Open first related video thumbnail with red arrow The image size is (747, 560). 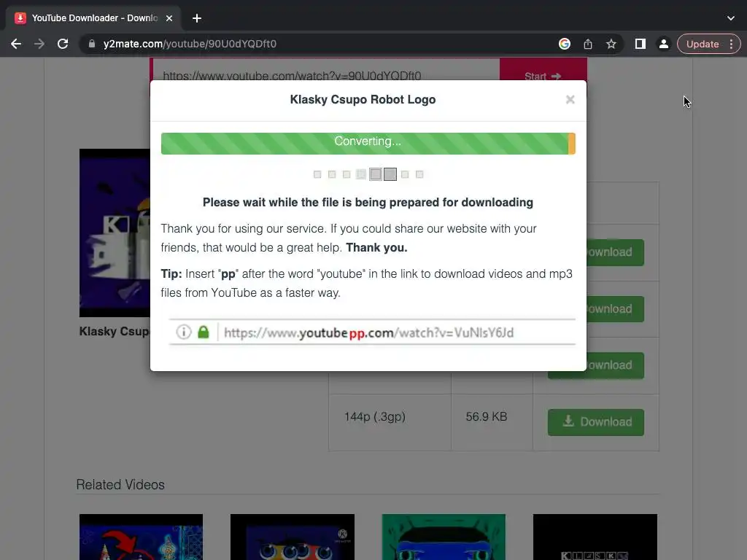(x=141, y=537)
